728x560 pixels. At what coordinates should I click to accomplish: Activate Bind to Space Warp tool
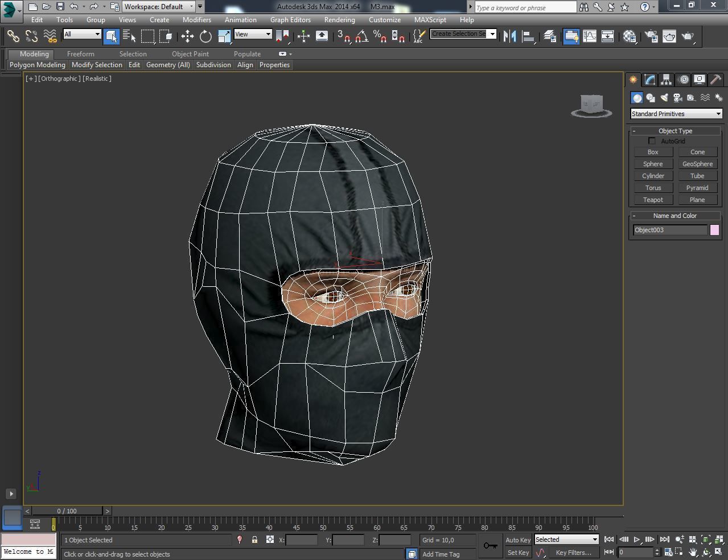(x=50, y=36)
